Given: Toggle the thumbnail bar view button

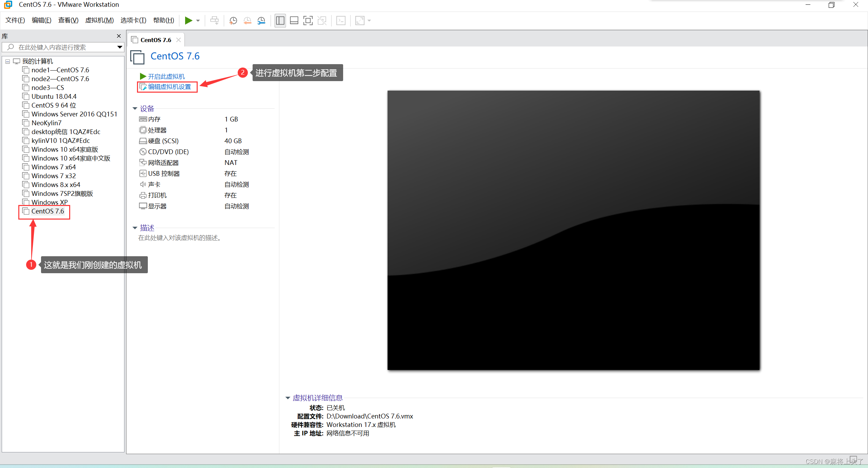Looking at the screenshot, I should coord(294,21).
